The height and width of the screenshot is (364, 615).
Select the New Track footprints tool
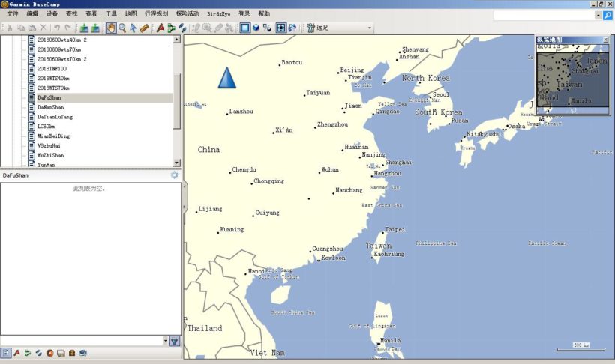[x=182, y=28]
